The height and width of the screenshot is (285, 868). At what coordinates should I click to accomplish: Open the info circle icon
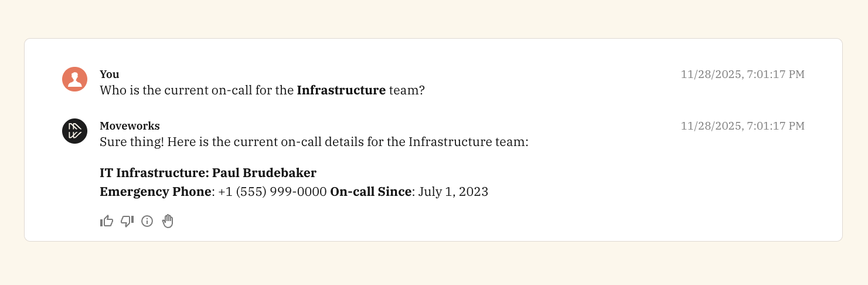click(x=147, y=221)
